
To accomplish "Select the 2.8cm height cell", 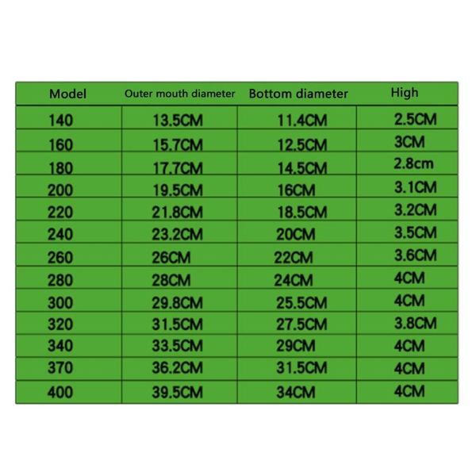I will coord(414,165).
